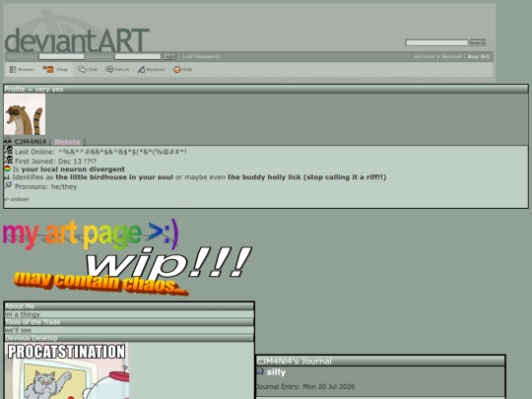This screenshot has height=399, width=532.
Task: Click the 'About Me' section header
Action: click(x=129, y=306)
